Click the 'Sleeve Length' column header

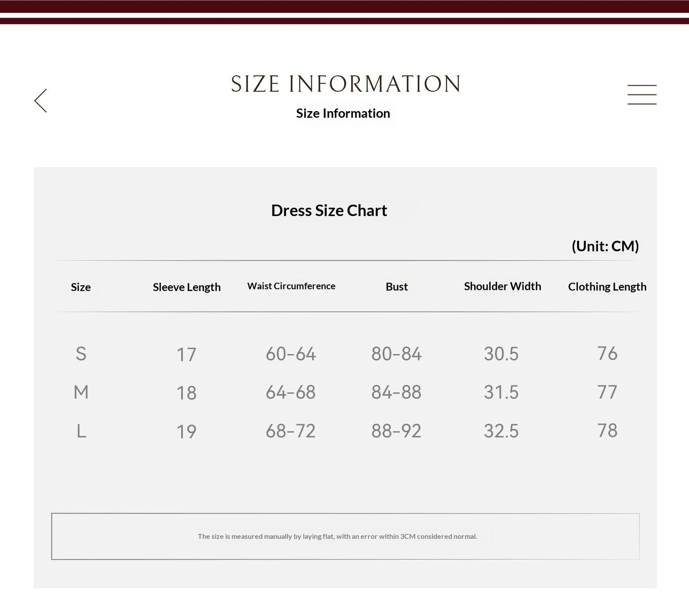[x=186, y=287]
